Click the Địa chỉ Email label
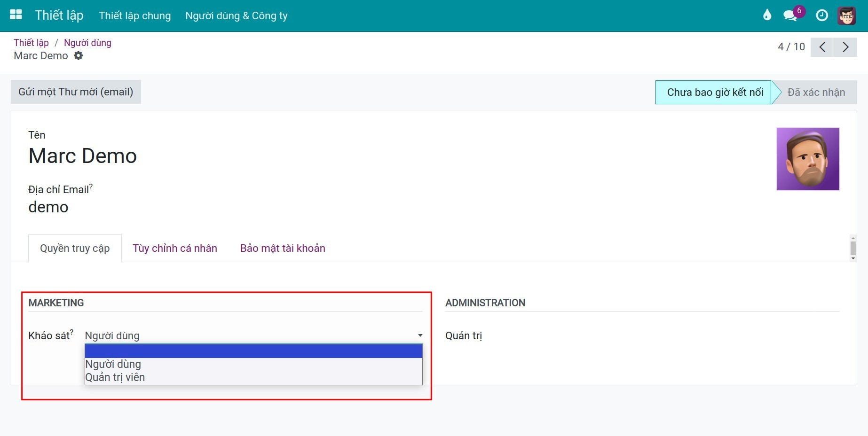This screenshot has width=868, height=436. [58, 189]
